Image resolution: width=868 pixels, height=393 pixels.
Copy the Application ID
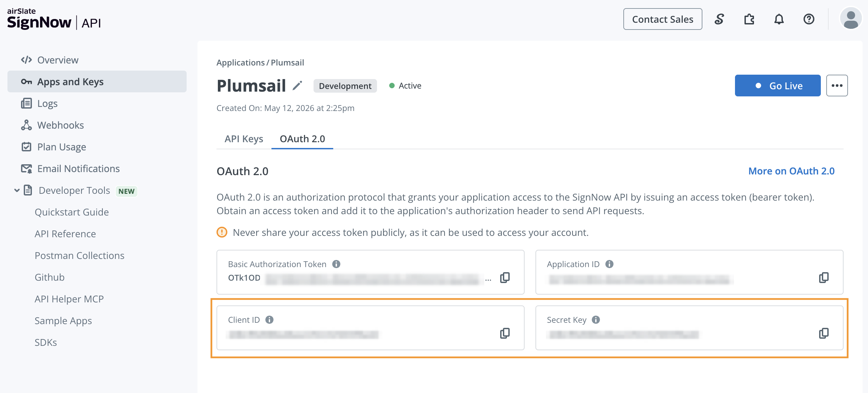pos(824,278)
